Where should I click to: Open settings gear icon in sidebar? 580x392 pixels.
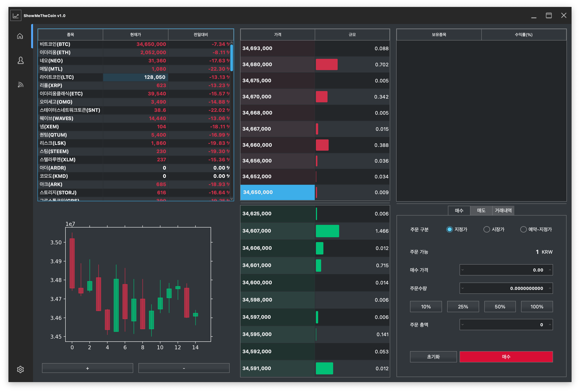20,369
